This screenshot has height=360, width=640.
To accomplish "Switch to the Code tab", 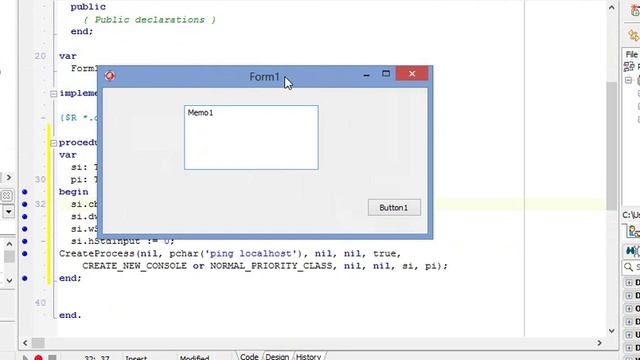I will [249, 356].
